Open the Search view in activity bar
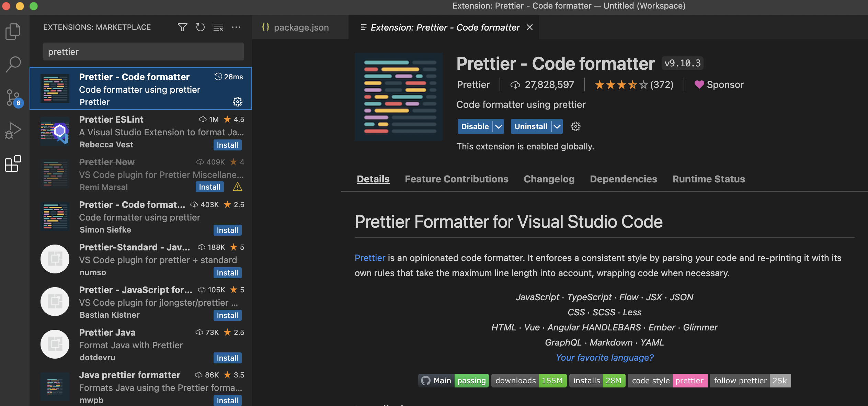The width and height of the screenshot is (868, 406). [13, 64]
